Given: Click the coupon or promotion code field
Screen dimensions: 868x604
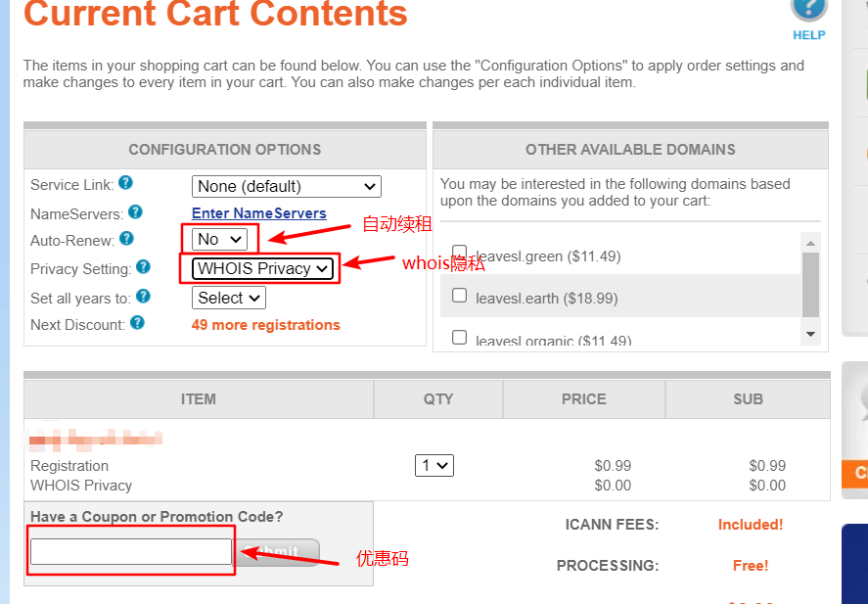Looking at the screenshot, I should [131, 551].
